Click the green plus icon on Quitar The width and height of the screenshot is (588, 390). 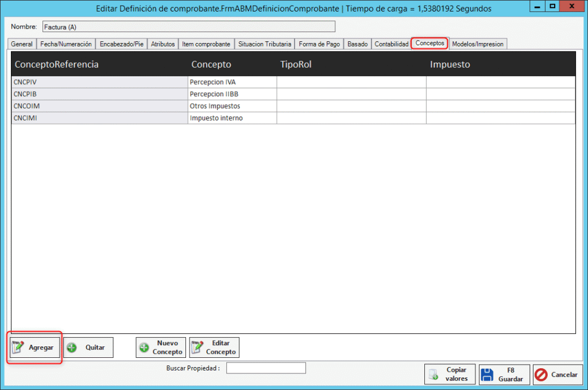[72, 348]
